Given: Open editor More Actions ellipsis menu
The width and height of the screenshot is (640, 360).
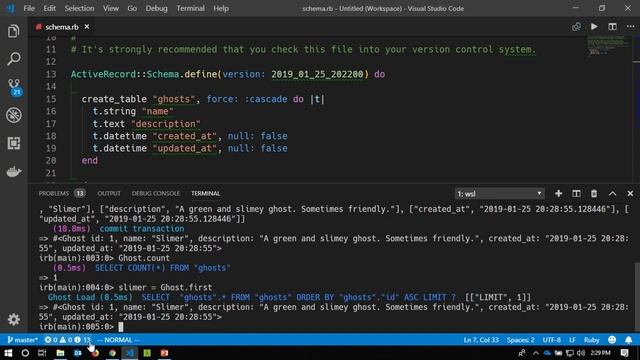Looking at the screenshot, I should [630, 27].
